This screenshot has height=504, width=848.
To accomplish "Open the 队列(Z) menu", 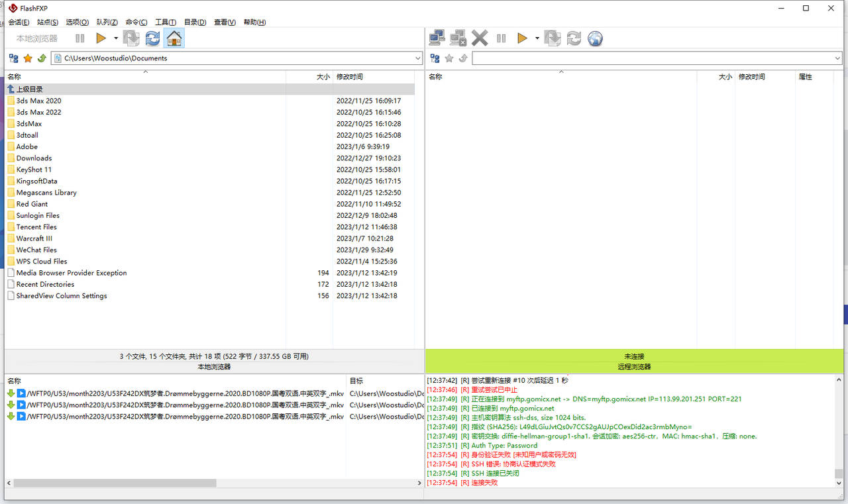I will click(107, 22).
